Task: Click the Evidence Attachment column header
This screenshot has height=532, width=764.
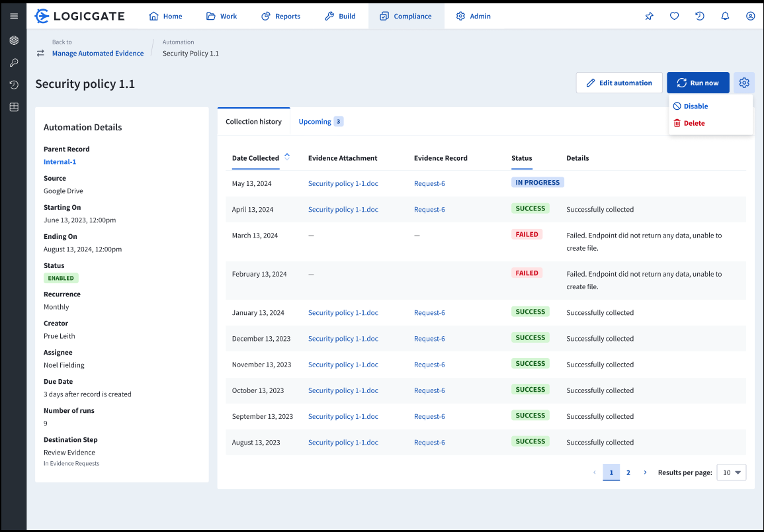Action: coord(343,158)
